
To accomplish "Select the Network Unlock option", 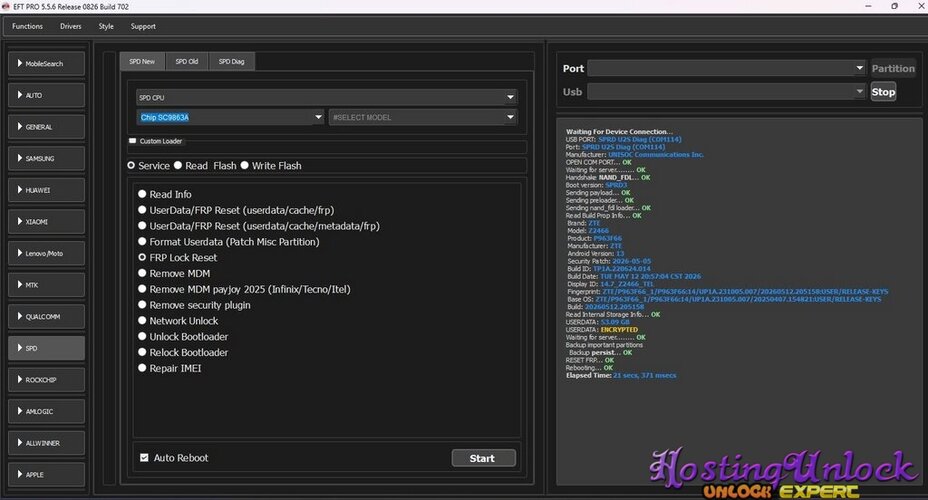I will tap(142, 321).
